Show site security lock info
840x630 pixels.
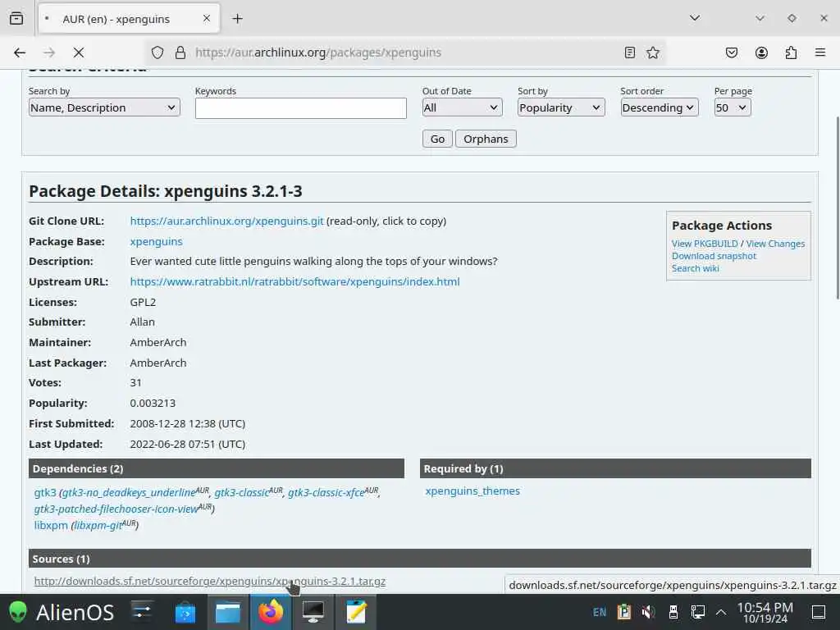click(180, 52)
